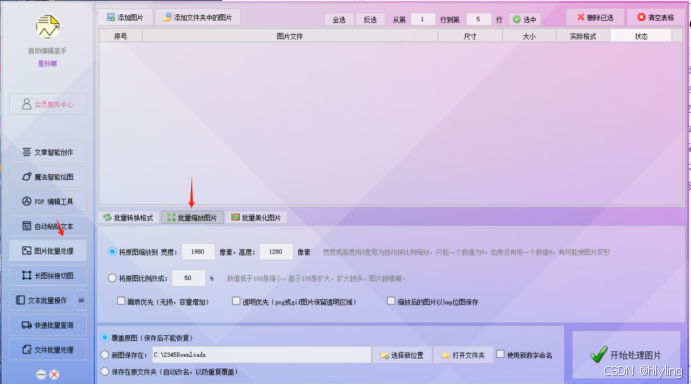The height and width of the screenshot is (385, 691).
Task: Click the 图片文件 column header
Action: coord(290,36)
